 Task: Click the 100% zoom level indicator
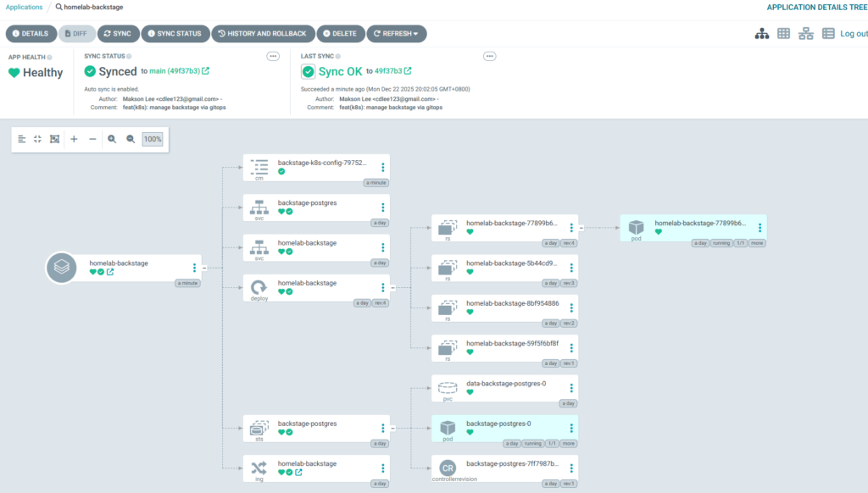point(153,139)
